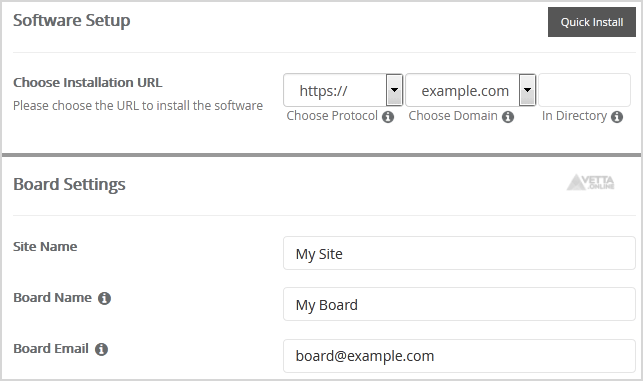Click into the Site Name field
The image size is (643, 381).
click(459, 253)
